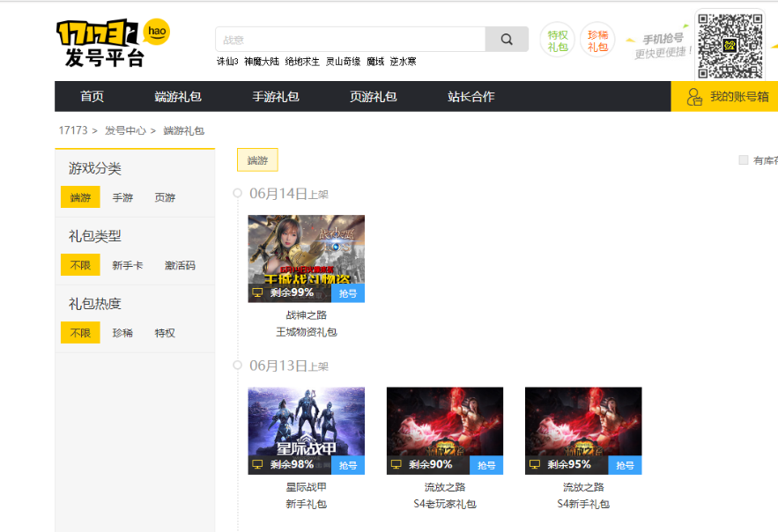Click the S4新手礼包 link
Image resolution: width=778 pixels, height=532 pixels.
click(583, 504)
